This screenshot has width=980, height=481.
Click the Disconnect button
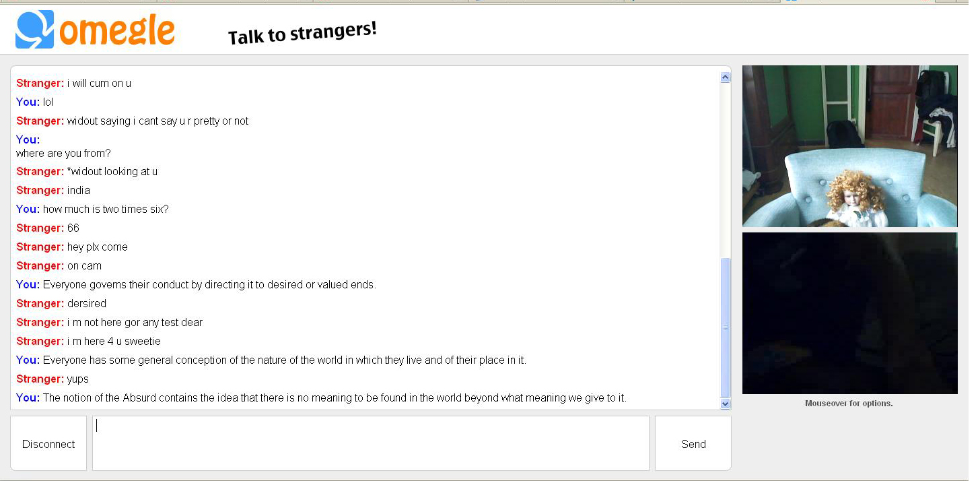[x=48, y=443]
